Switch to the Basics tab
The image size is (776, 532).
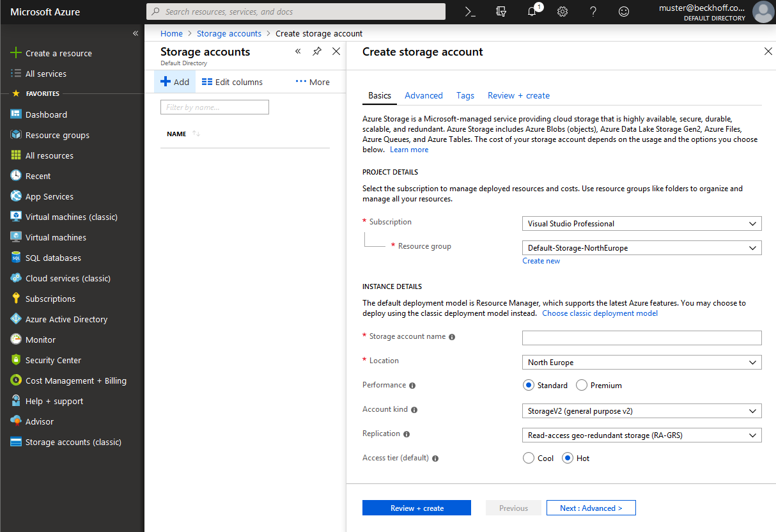380,95
